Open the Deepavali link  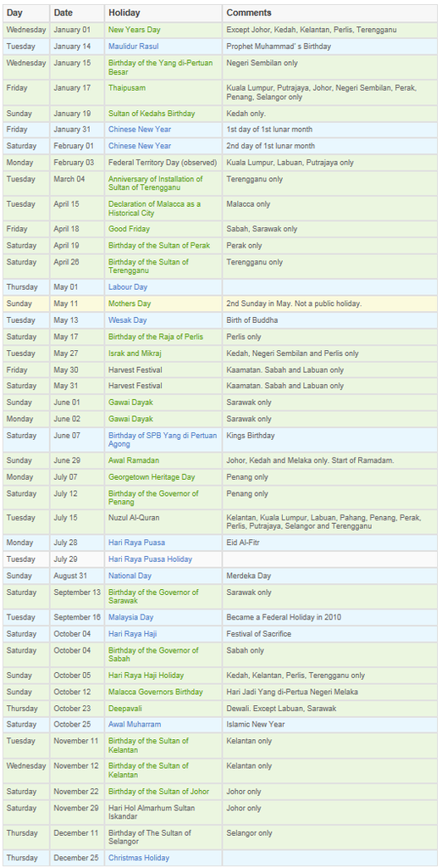click(x=125, y=709)
